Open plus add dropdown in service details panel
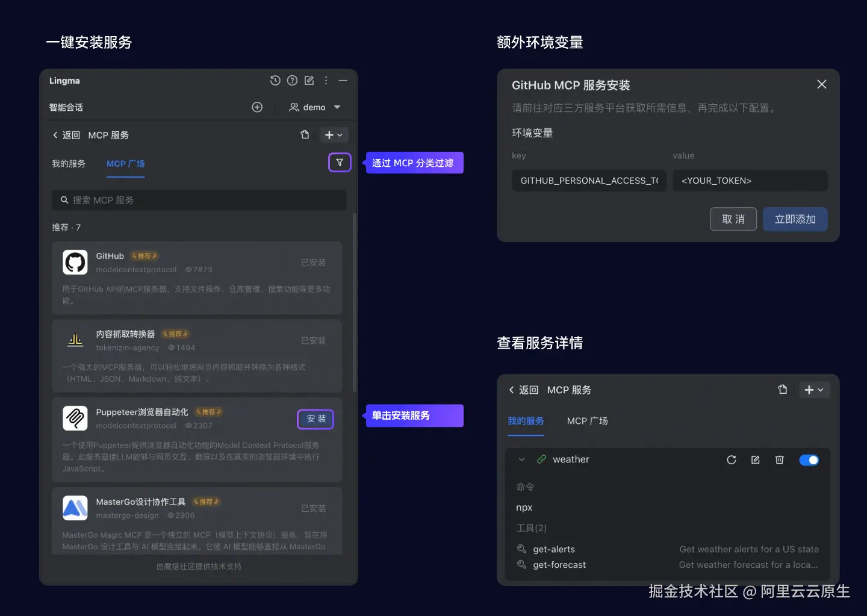 814,390
